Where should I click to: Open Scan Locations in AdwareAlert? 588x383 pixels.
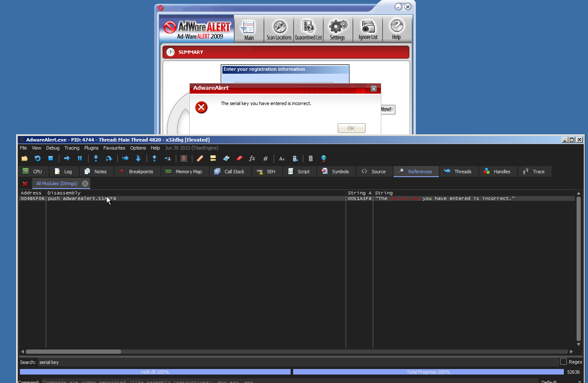[279, 30]
